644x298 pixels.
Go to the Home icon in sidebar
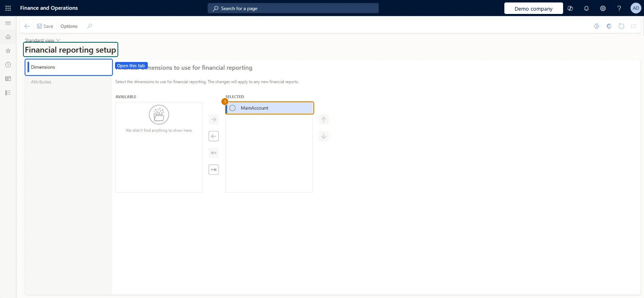pos(8,37)
